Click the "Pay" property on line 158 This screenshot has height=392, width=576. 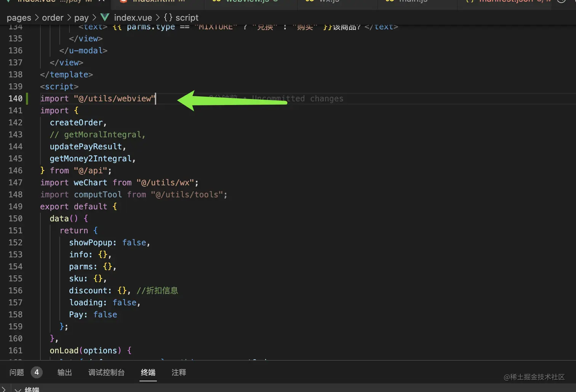(76, 314)
